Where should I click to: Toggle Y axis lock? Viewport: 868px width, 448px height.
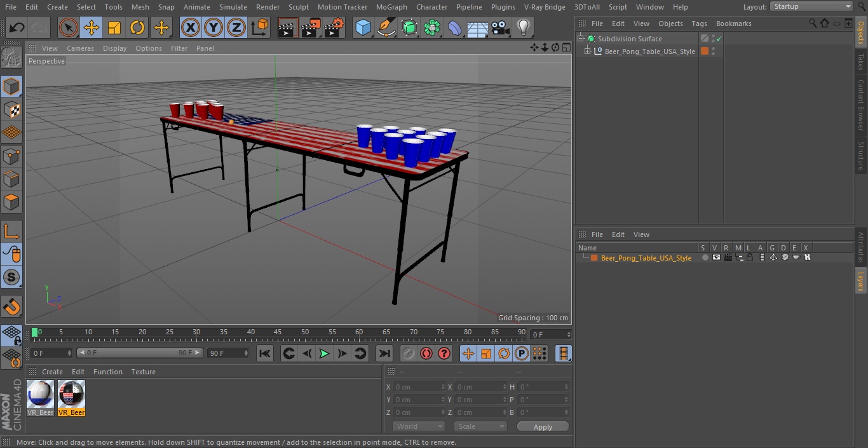coord(214,27)
